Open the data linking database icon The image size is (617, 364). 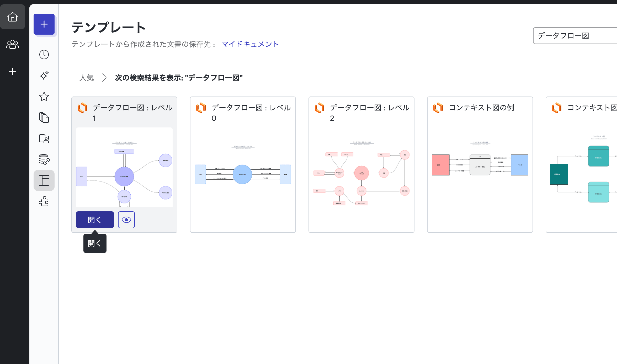click(44, 159)
